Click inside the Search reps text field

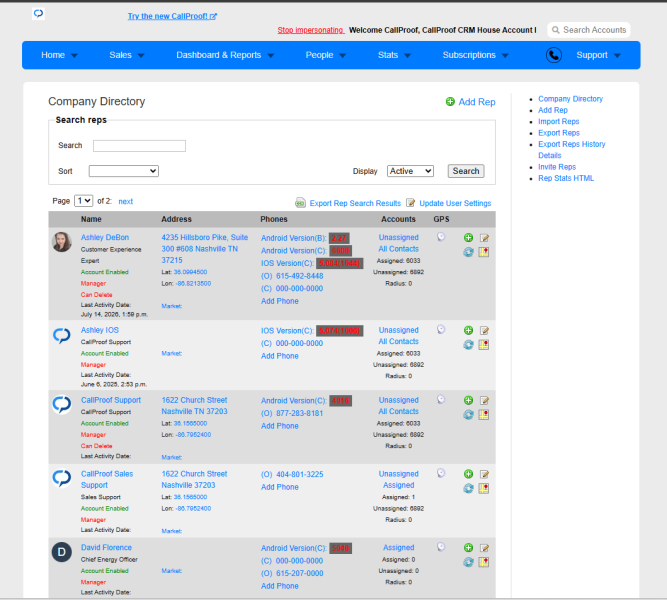pyautogui.click(x=139, y=146)
